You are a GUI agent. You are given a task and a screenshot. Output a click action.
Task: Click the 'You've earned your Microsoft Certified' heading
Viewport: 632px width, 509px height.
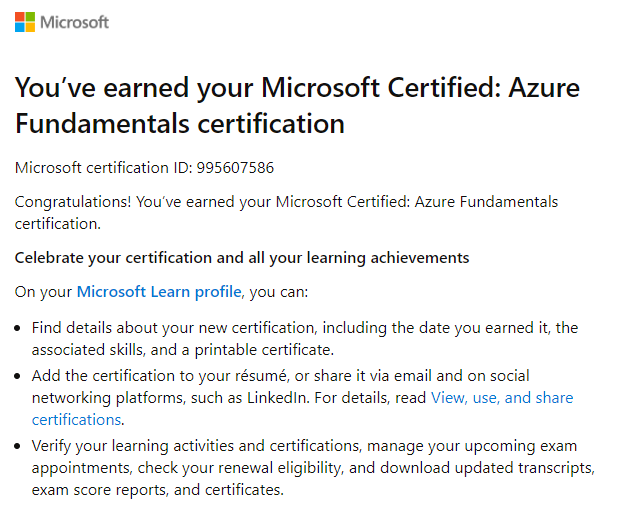pyautogui.click(x=297, y=87)
